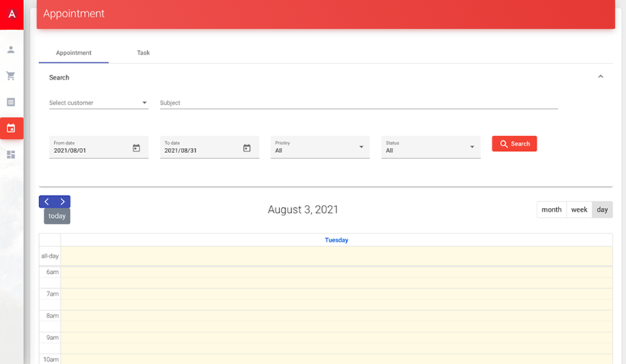The width and height of the screenshot is (626, 364).
Task: Switch calendar to month view
Action: (x=551, y=210)
